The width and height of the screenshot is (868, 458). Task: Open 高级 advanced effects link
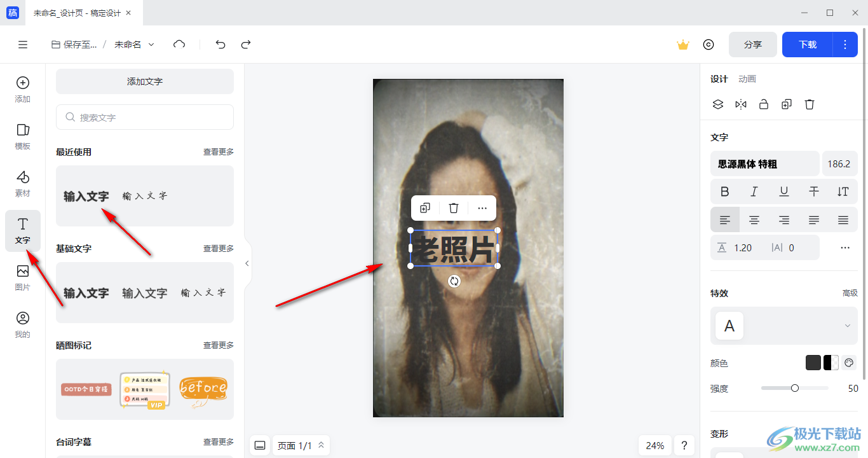(x=850, y=293)
